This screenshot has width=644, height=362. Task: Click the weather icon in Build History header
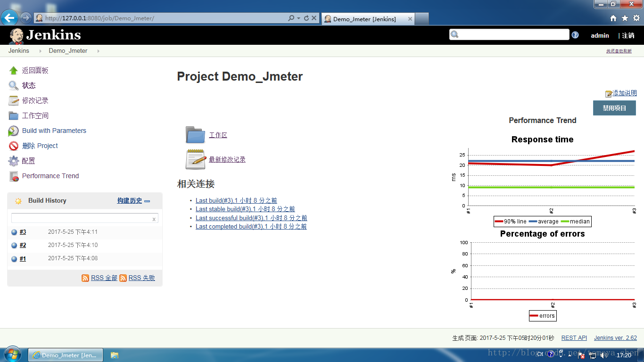(x=18, y=201)
